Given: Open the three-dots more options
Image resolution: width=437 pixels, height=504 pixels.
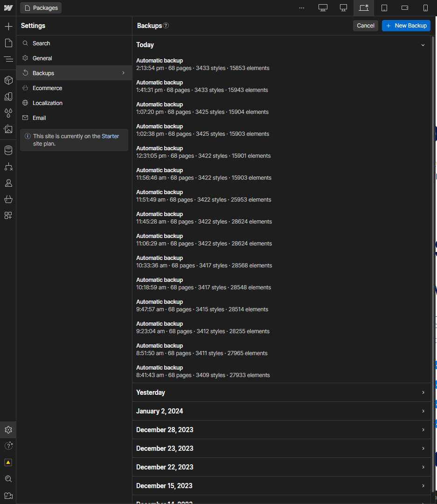Looking at the screenshot, I should click(x=301, y=8).
